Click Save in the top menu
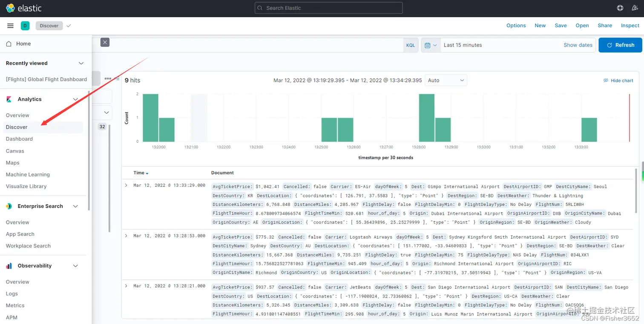This screenshot has width=644, height=324. click(561, 26)
